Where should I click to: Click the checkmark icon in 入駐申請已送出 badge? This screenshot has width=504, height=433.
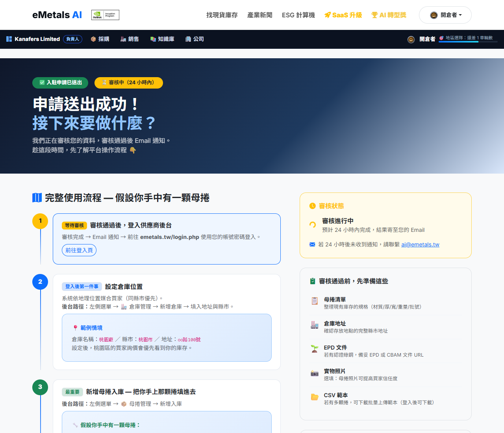pyautogui.click(x=42, y=83)
